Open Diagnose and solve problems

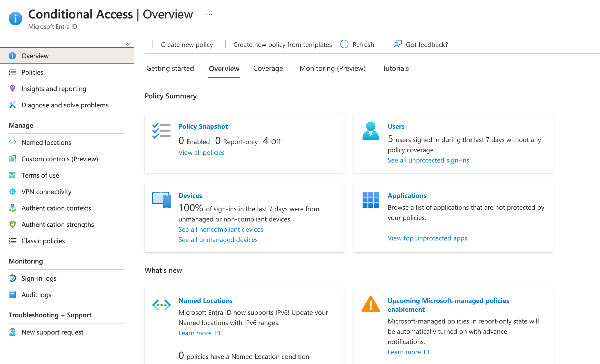click(x=65, y=105)
